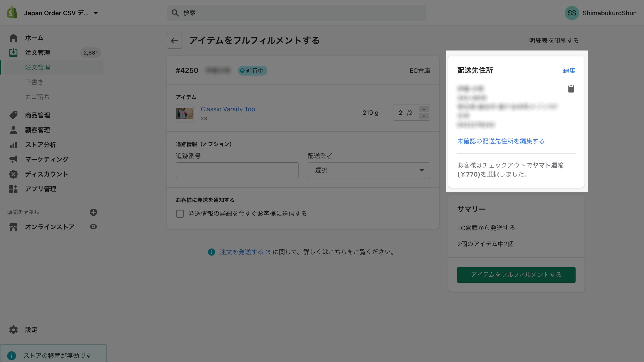This screenshot has height=362, width=644.
Task: Increase item quantity with up arrow
Action: [424, 109]
